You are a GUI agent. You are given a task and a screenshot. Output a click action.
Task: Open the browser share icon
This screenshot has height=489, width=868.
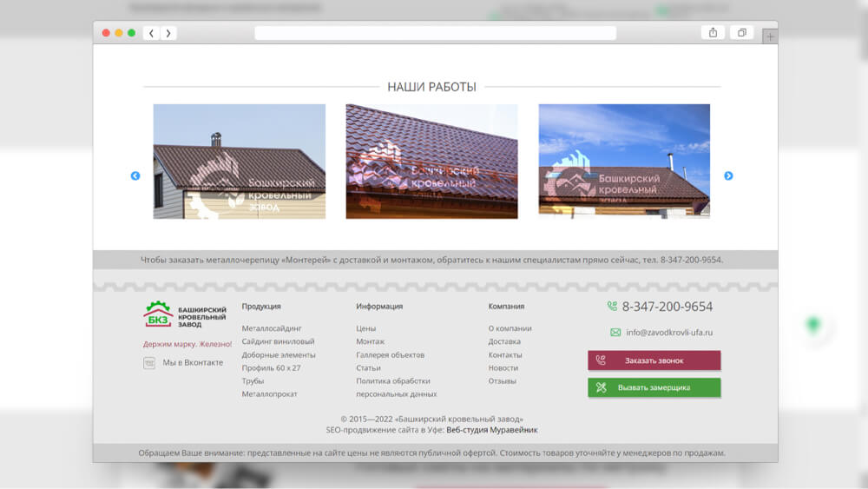[713, 33]
